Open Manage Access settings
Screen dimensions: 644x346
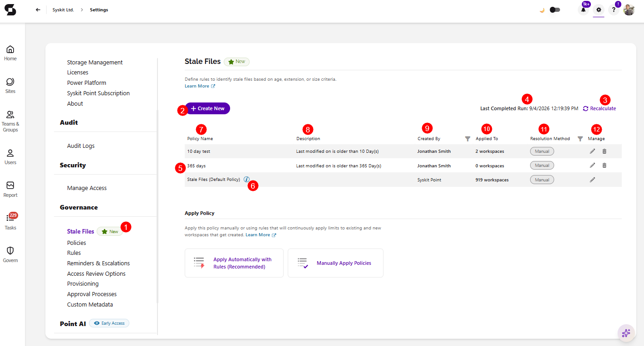coord(87,188)
